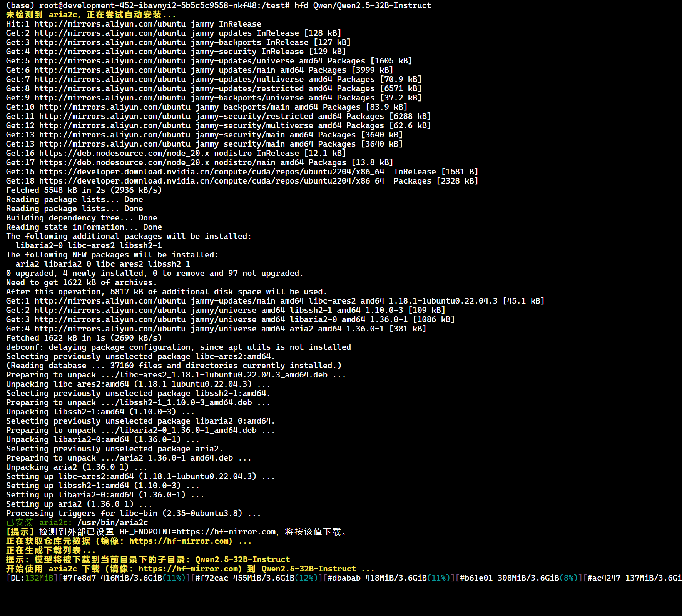This screenshot has width=682, height=616.
Task: Select the 'Fetched 5548 kB in 2s' line
Action: click(84, 190)
